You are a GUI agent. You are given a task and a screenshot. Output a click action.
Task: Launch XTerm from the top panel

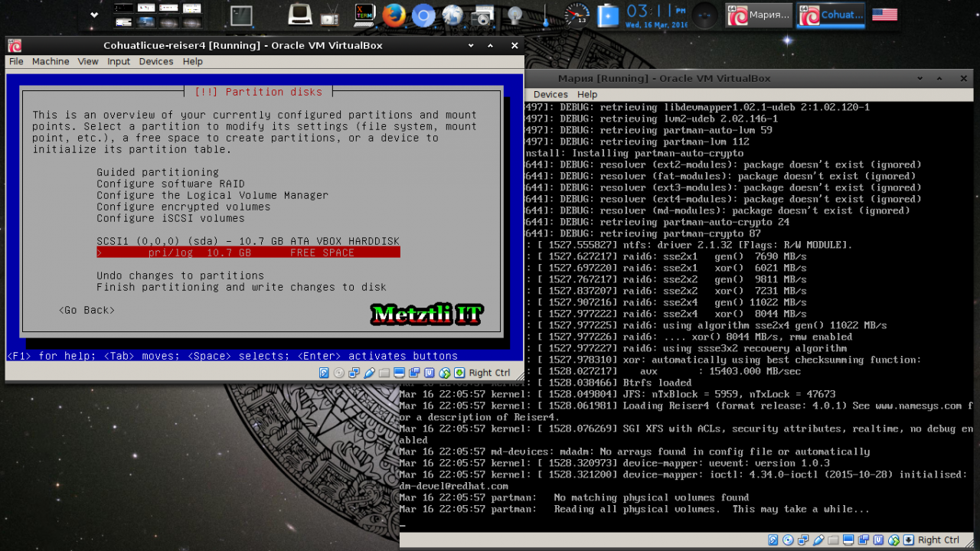click(x=365, y=15)
